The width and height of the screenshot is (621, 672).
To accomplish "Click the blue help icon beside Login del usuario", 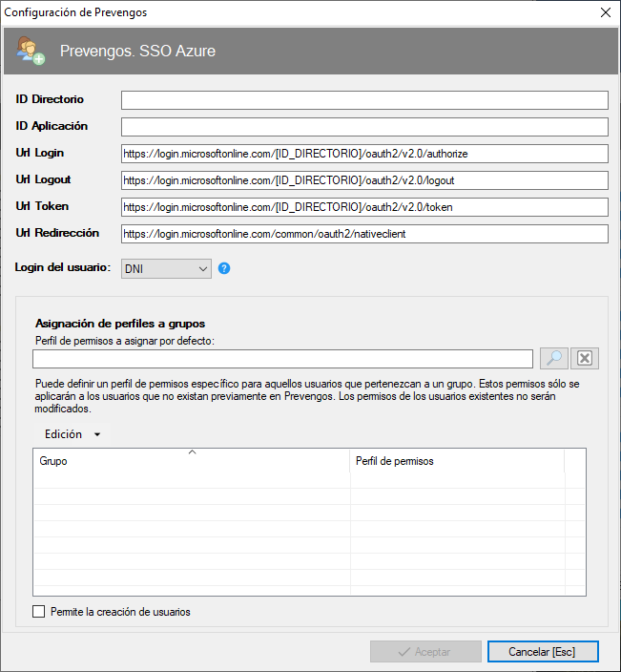I will [224, 268].
